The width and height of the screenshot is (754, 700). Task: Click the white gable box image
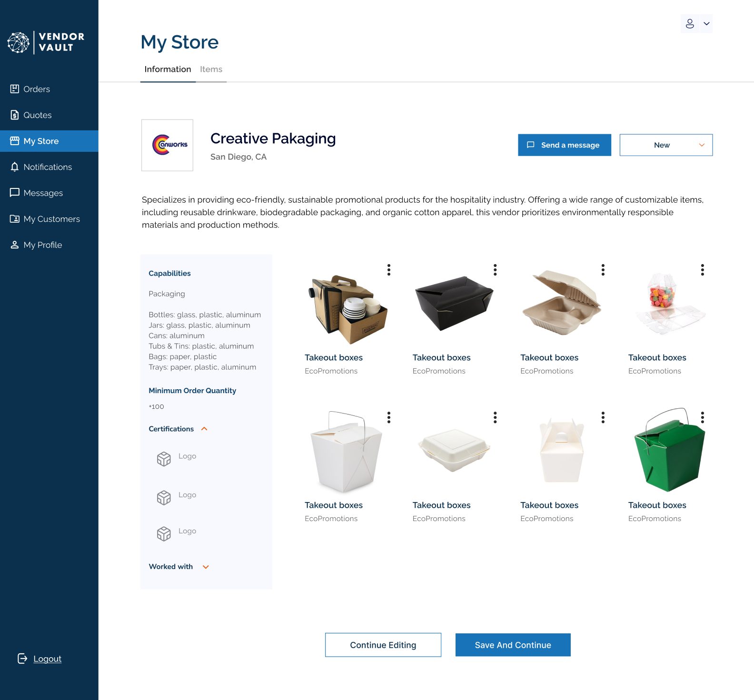click(562, 451)
